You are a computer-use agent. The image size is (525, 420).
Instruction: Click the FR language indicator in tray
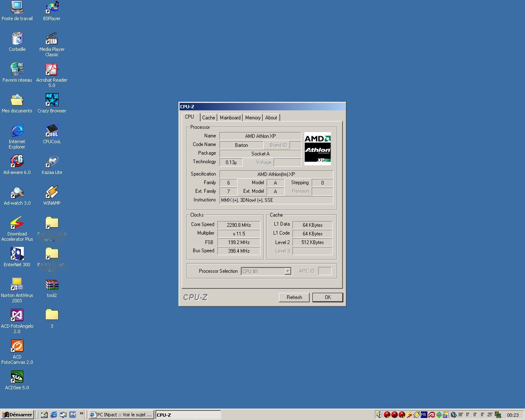click(x=424, y=415)
